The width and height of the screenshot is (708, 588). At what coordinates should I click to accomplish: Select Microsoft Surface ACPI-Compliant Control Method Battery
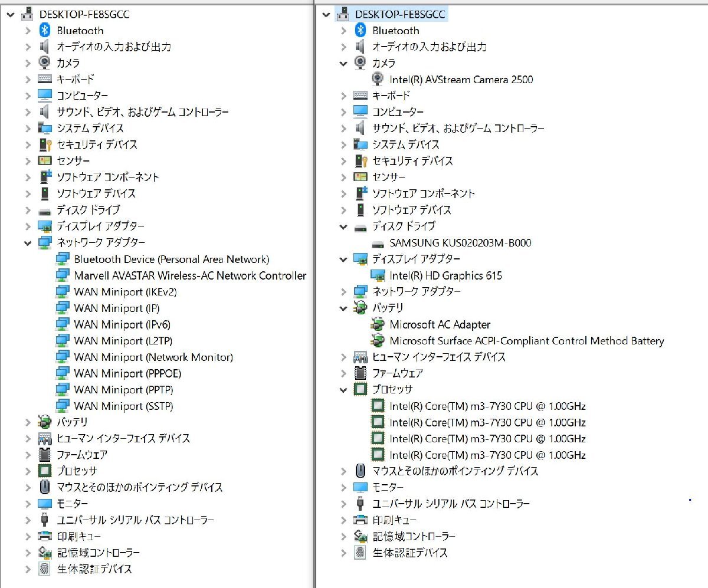click(527, 341)
